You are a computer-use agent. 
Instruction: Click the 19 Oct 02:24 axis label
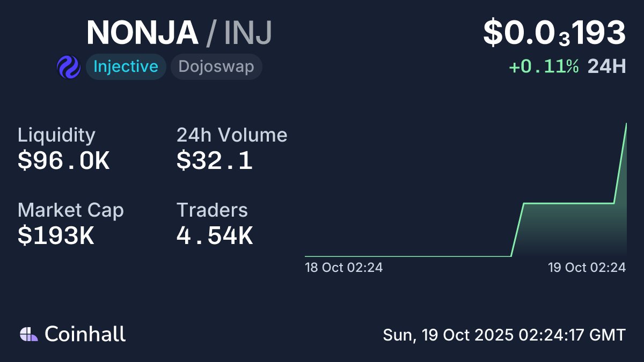click(x=587, y=267)
